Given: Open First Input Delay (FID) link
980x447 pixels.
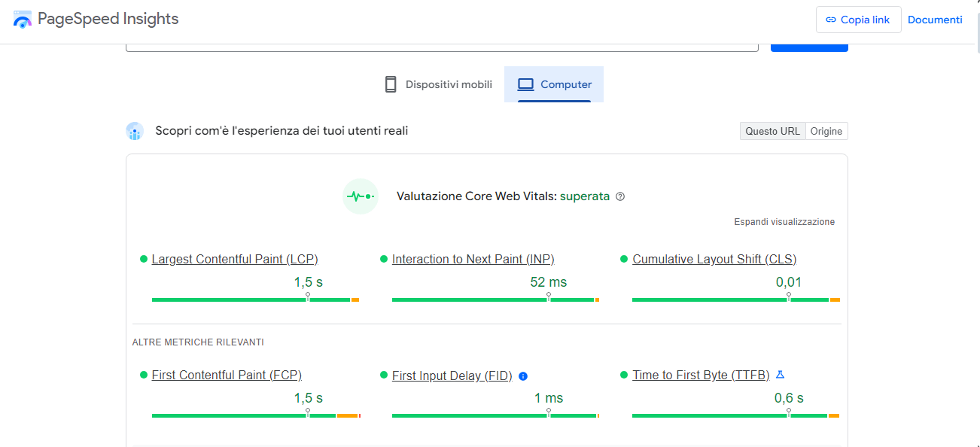Looking at the screenshot, I should [x=452, y=376].
